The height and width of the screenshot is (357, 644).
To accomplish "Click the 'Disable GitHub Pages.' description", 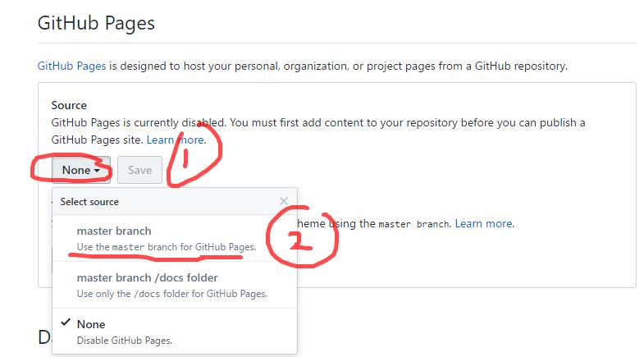I will tap(124, 339).
